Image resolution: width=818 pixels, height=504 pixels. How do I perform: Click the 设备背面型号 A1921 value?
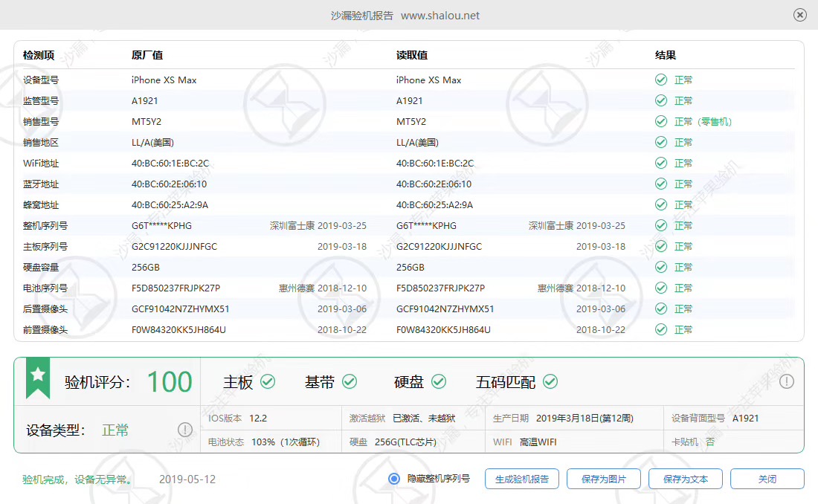(745, 419)
